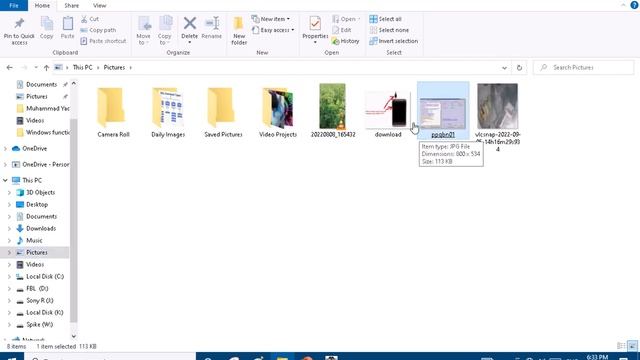Click Pictures in address breadcrumb
Image resolution: width=640 pixels, height=360 pixels.
point(114,67)
